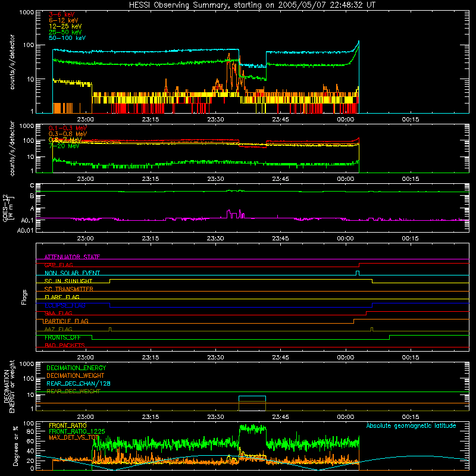Image resolution: width=476 pixels, height=476 pixels.
Task: Click the olive flag label above FRONTS_OFF
Action: click(58, 329)
